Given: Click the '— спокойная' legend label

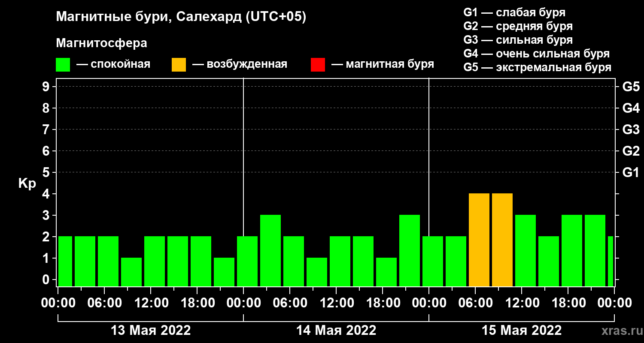Looking at the screenshot, I should coord(113,64).
